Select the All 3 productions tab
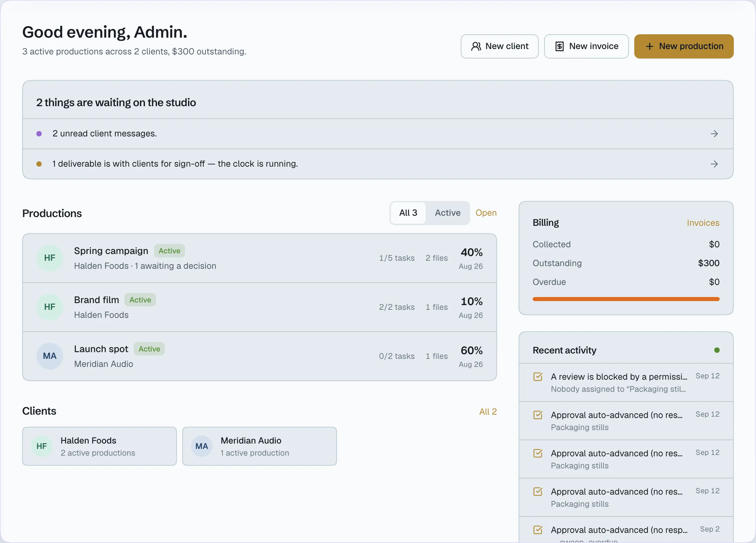756x543 pixels. point(408,213)
